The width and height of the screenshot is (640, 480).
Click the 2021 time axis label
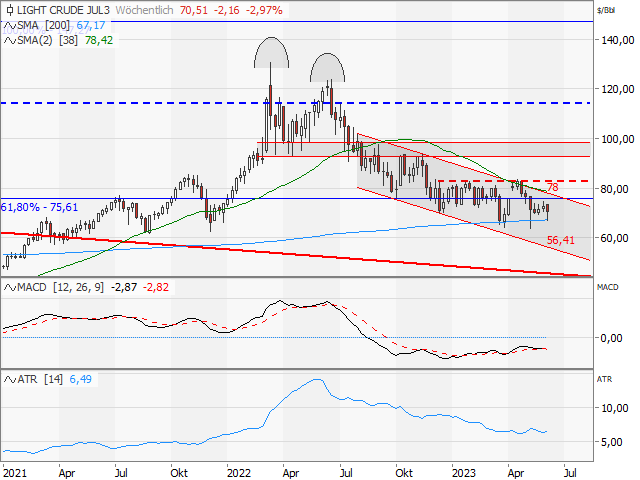(15, 473)
